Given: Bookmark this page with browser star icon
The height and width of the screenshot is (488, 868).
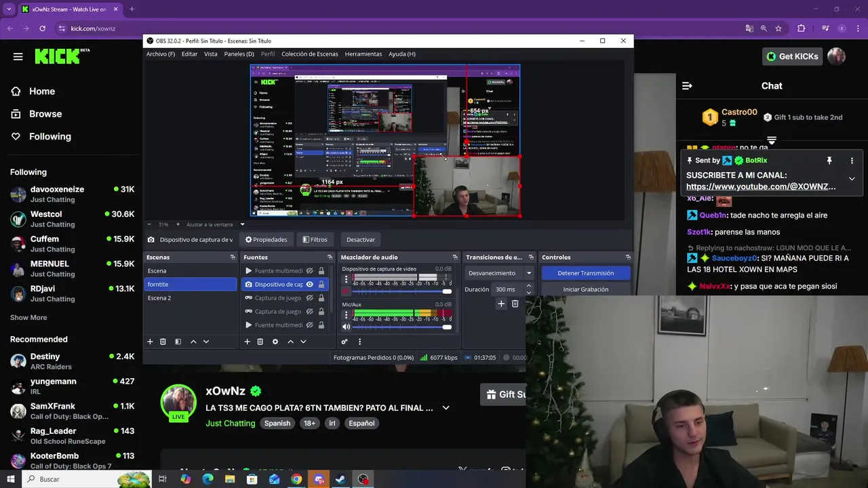Looking at the screenshot, I should point(778,28).
